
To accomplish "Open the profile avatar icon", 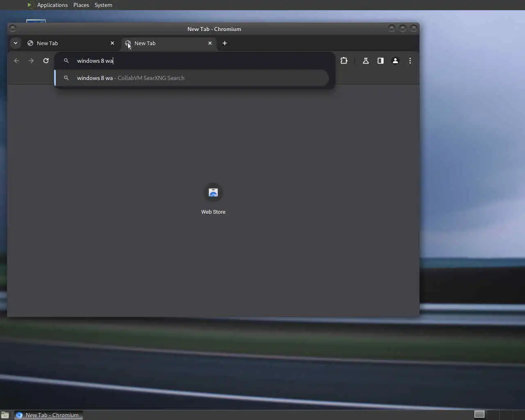I will click(x=395, y=61).
